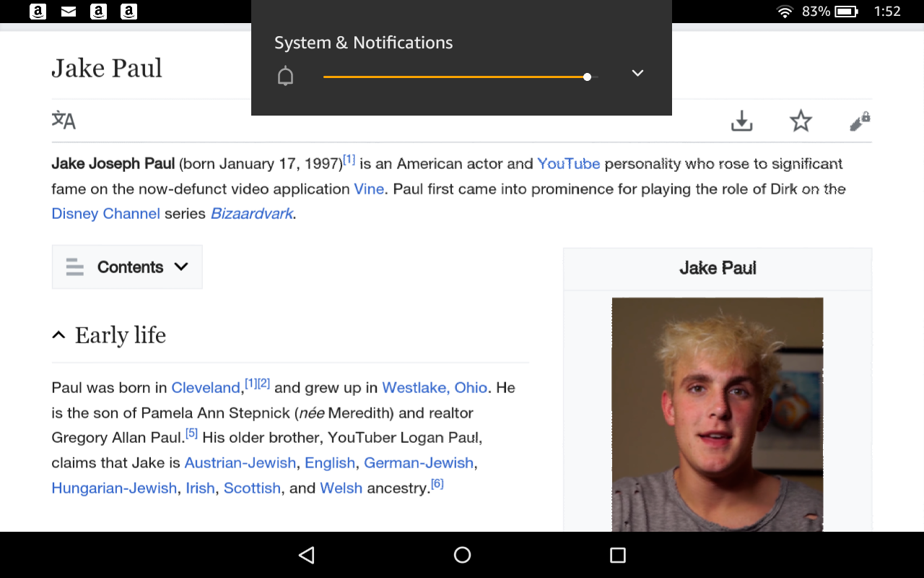Open citation [5] after Gregory Allan Paul
This screenshot has height=578, width=924.
tap(191, 433)
